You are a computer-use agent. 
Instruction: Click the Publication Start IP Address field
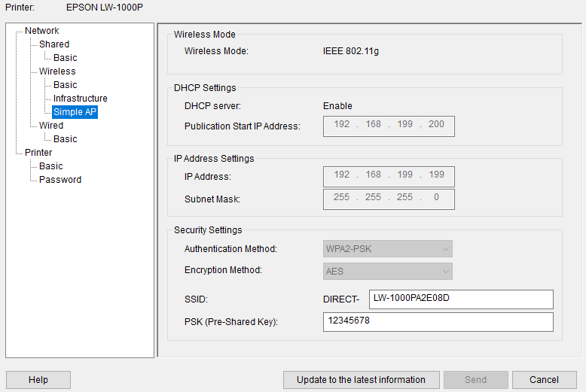pos(389,126)
